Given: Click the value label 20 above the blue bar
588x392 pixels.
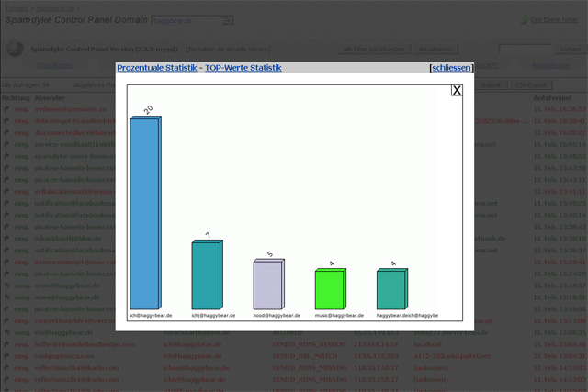Looking at the screenshot, I should (148, 109).
